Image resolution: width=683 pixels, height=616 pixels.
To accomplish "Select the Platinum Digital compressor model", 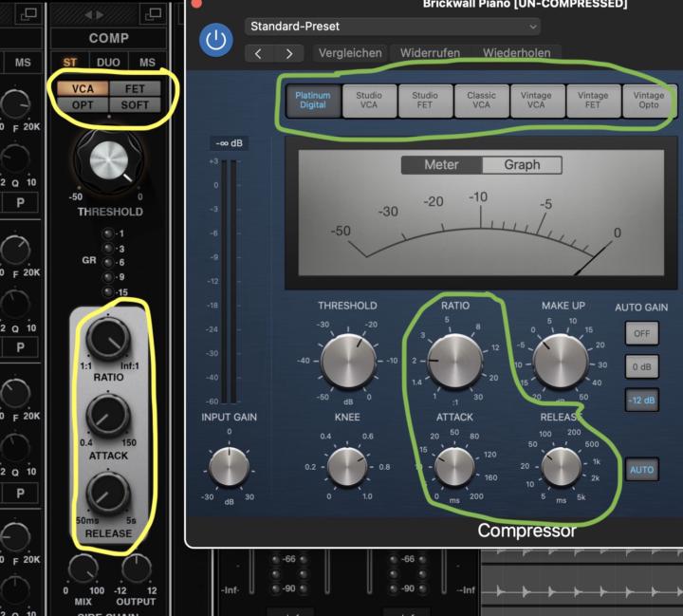I will tap(313, 101).
